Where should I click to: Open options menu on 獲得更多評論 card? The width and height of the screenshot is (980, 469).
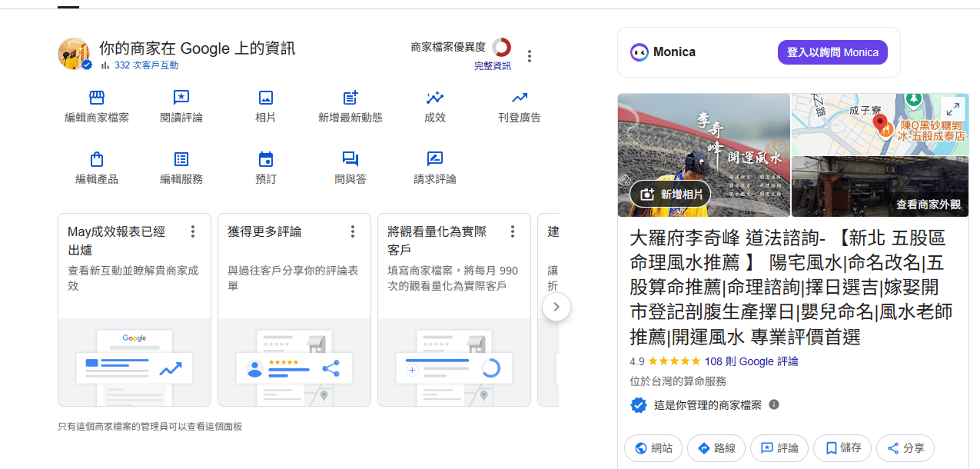click(x=353, y=231)
